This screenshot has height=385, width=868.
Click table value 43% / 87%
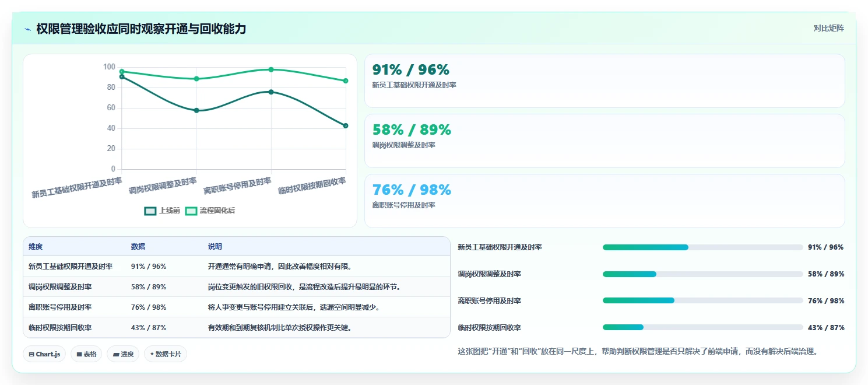coord(149,327)
